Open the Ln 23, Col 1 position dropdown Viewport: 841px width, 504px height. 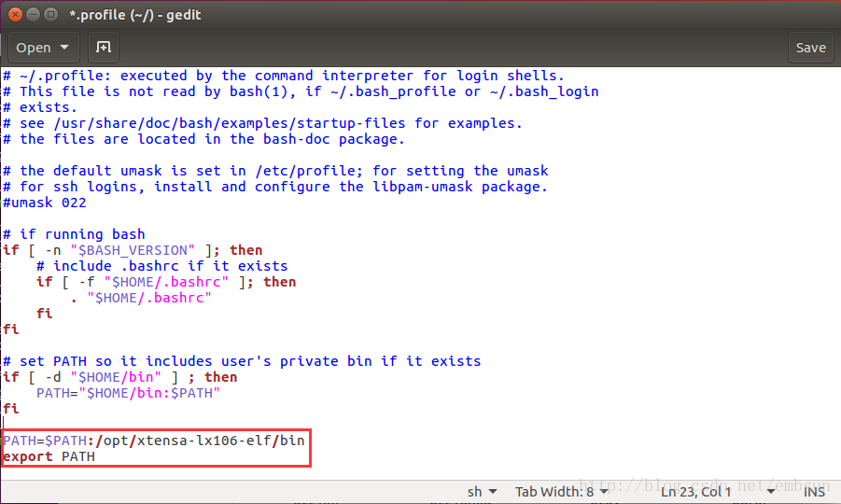click(x=718, y=492)
